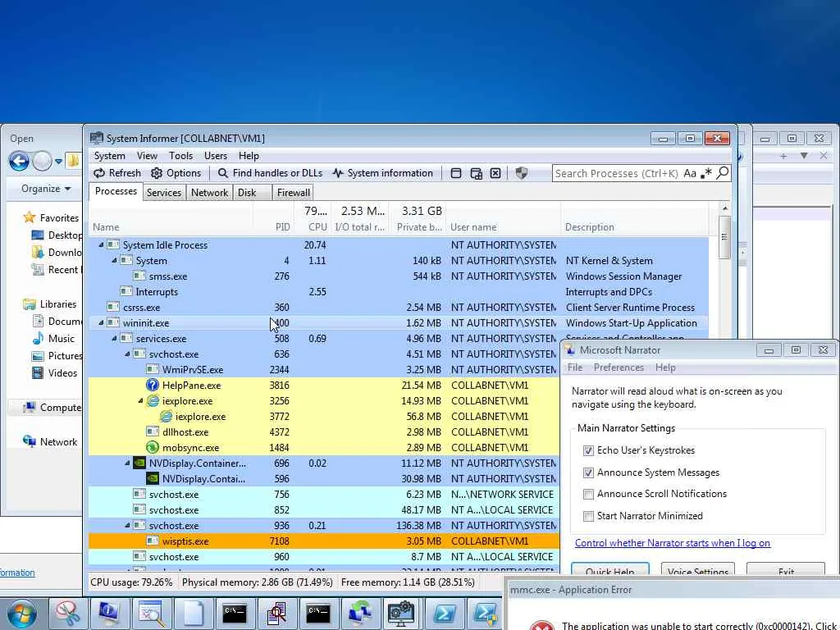
Task: Click the find window and kill icon
Action: [x=495, y=173]
